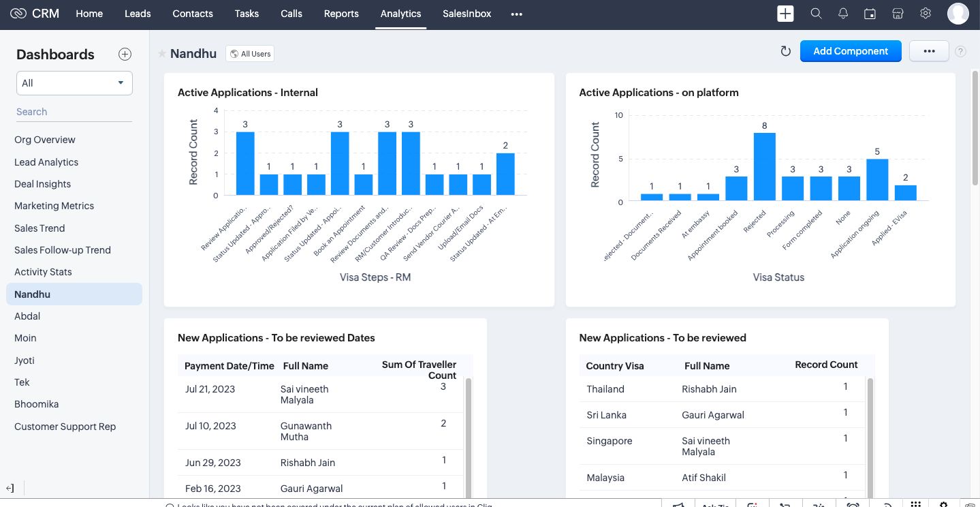Image resolution: width=980 pixels, height=507 pixels.
Task: Open the settings gear icon
Action: (926, 14)
